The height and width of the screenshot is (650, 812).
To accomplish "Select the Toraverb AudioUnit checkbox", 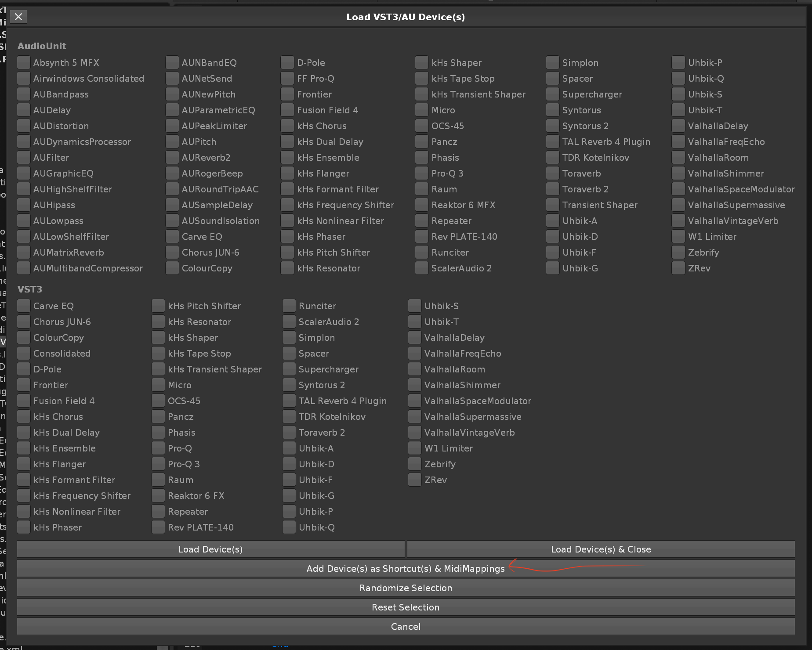I will (553, 173).
